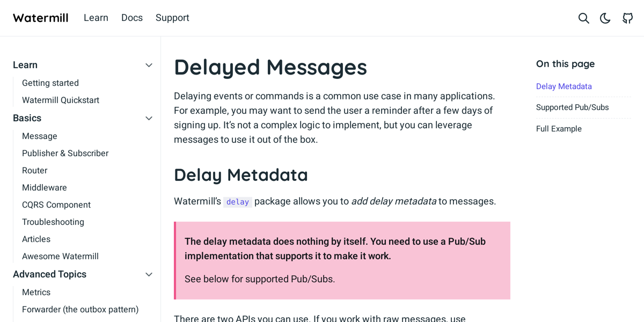Toggle dark mode with moon icon

point(605,18)
